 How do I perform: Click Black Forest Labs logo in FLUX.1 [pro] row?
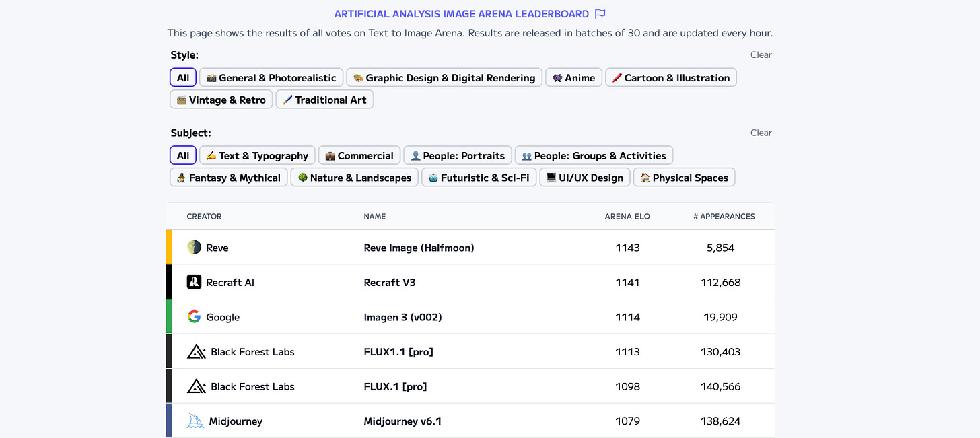click(197, 386)
